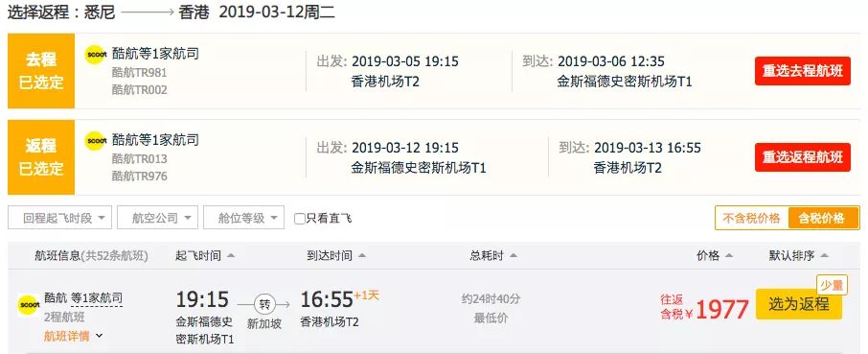The width and height of the screenshot is (868, 354).
Task: Open the 航空公司 airline dropdown
Action: (x=157, y=218)
